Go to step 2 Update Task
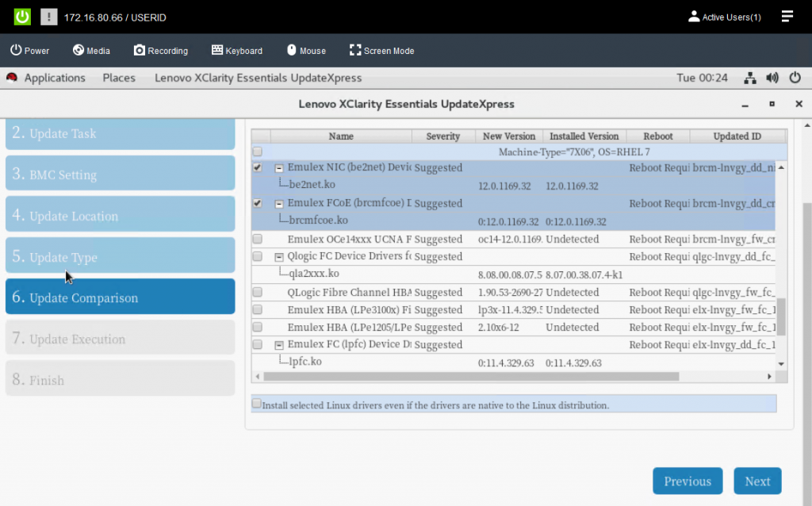The width and height of the screenshot is (812, 506). point(121,133)
